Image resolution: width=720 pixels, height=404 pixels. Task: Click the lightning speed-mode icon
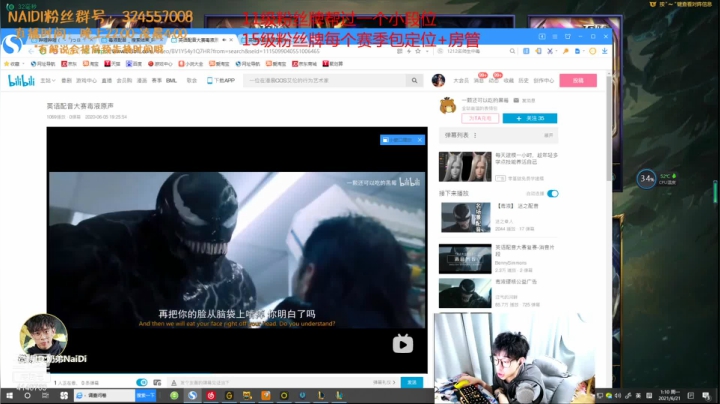[408, 51]
